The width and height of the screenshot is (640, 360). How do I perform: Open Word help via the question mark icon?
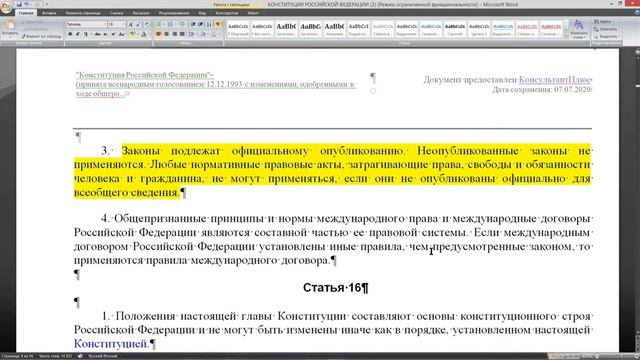[637, 13]
